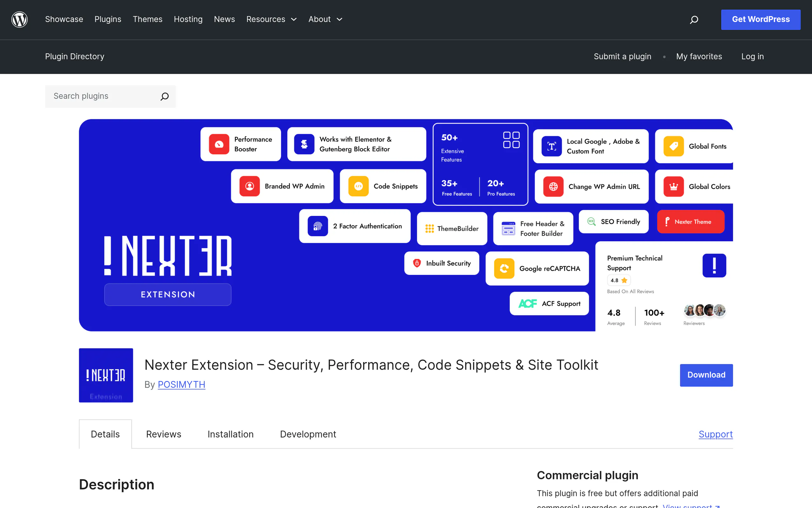The width and height of the screenshot is (812, 508).
Task: Click the blue exclamation Premium Support icon
Action: [x=714, y=265]
